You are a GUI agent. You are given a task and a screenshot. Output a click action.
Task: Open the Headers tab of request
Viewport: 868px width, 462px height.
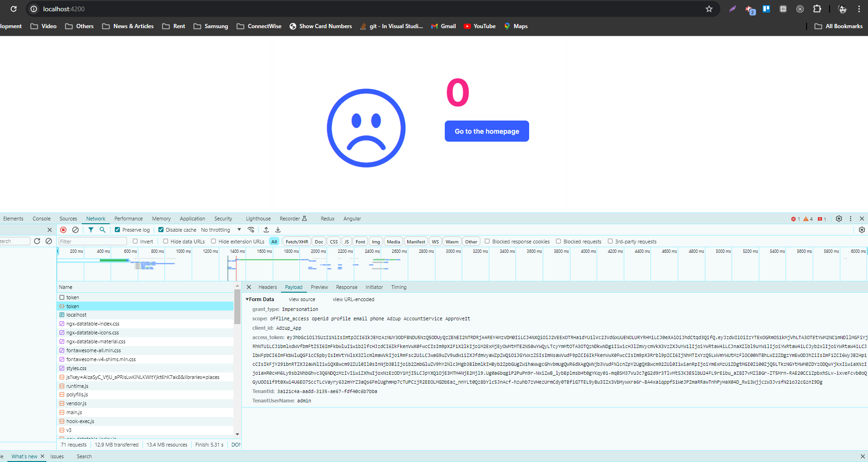268,287
